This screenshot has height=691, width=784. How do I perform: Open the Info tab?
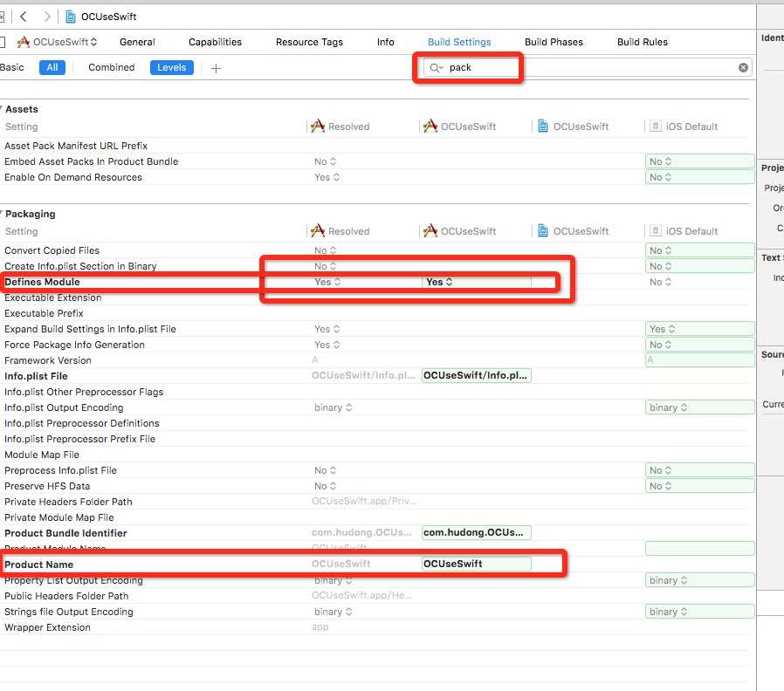[x=386, y=42]
